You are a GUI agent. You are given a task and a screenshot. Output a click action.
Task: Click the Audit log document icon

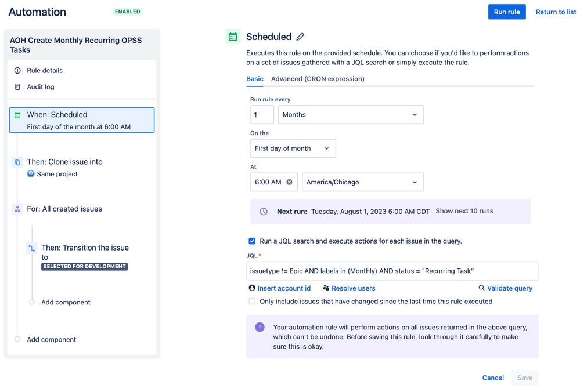17,87
